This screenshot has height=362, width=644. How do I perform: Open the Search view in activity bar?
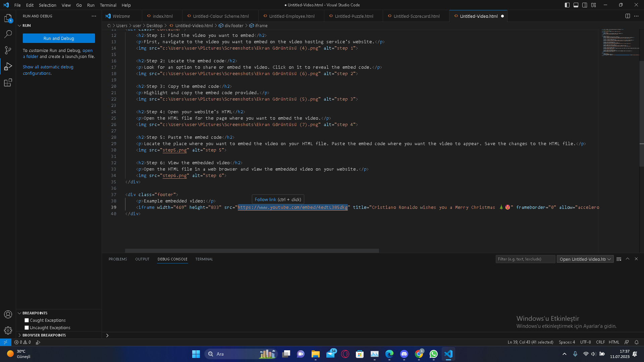click(x=8, y=34)
